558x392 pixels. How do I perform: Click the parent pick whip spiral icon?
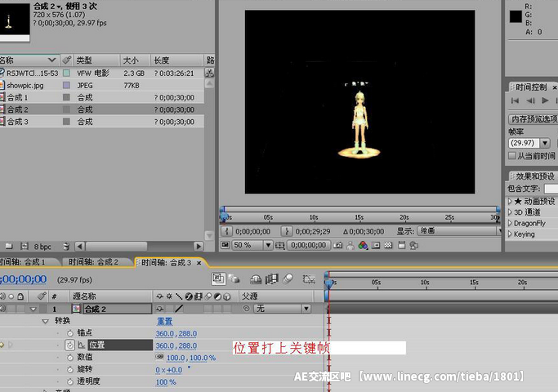[x=246, y=309]
